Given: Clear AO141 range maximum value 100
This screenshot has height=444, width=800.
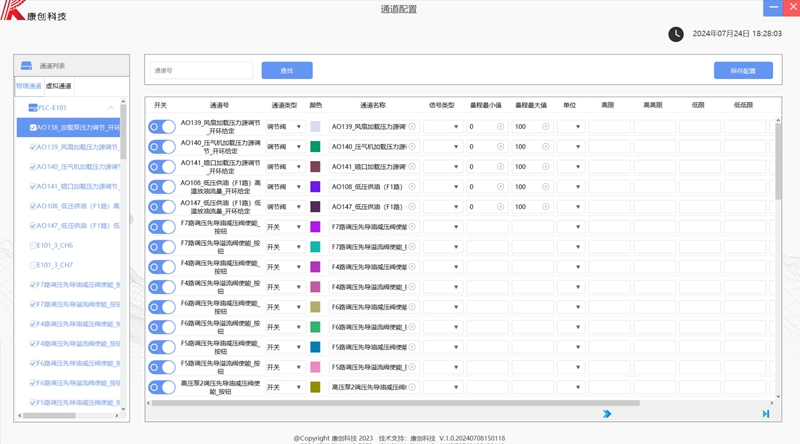Looking at the screenshot, I should (x=546, y=166).
